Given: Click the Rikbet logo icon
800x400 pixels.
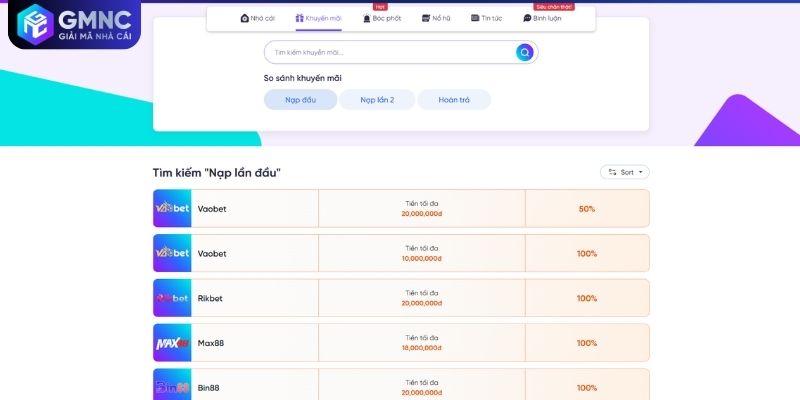Looking at the screenshot, I should 172,298.
